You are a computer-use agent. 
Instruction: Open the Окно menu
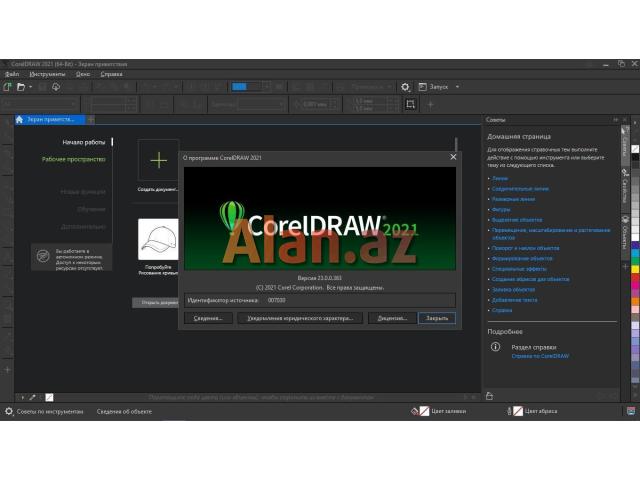(x=83, y=74)
